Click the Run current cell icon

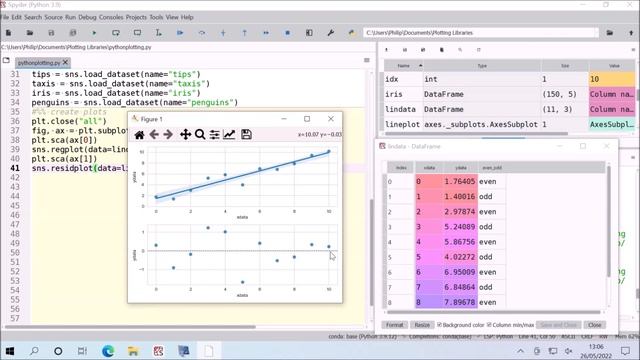coord(116,33)
